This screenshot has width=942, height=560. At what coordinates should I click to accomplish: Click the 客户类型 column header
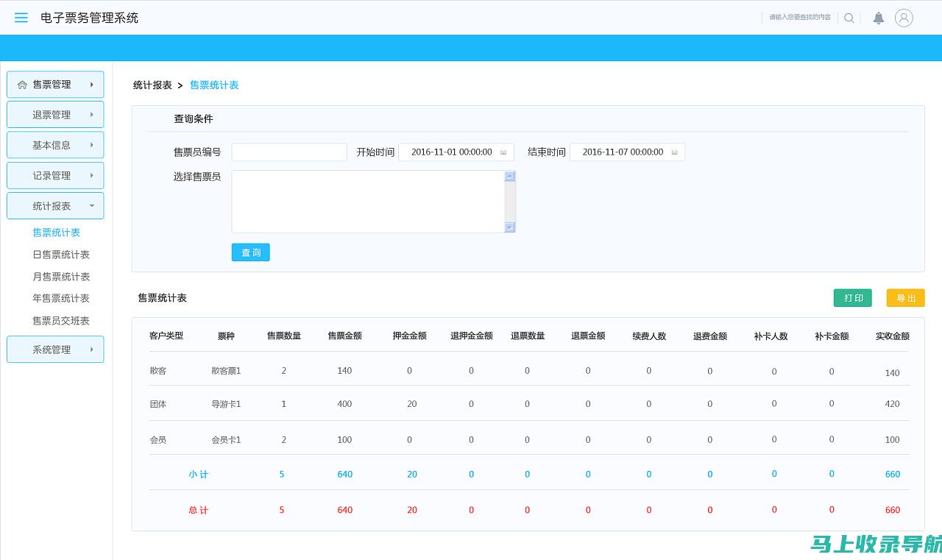[166, 336]
